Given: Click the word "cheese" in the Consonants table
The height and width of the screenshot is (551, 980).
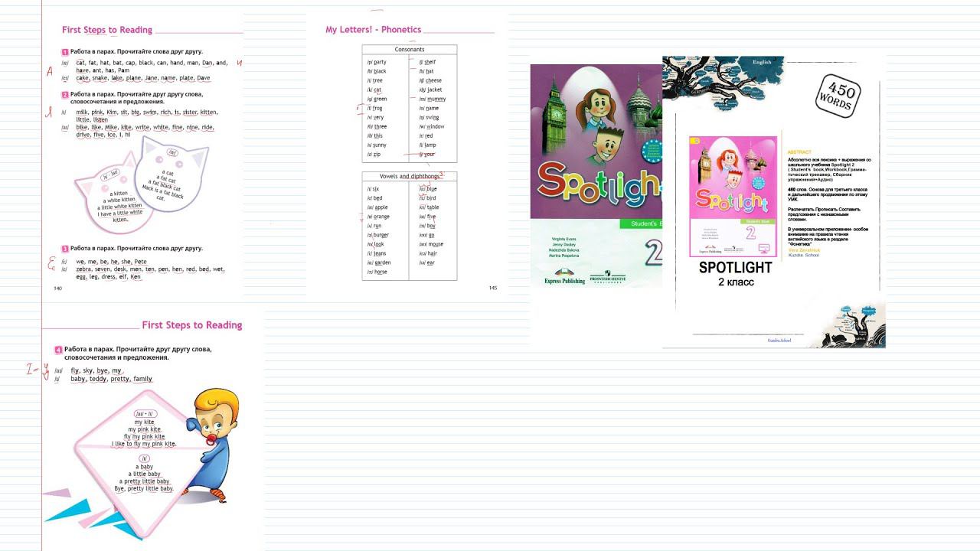Looking at the screenshot, I should click(x=433, y=80).
